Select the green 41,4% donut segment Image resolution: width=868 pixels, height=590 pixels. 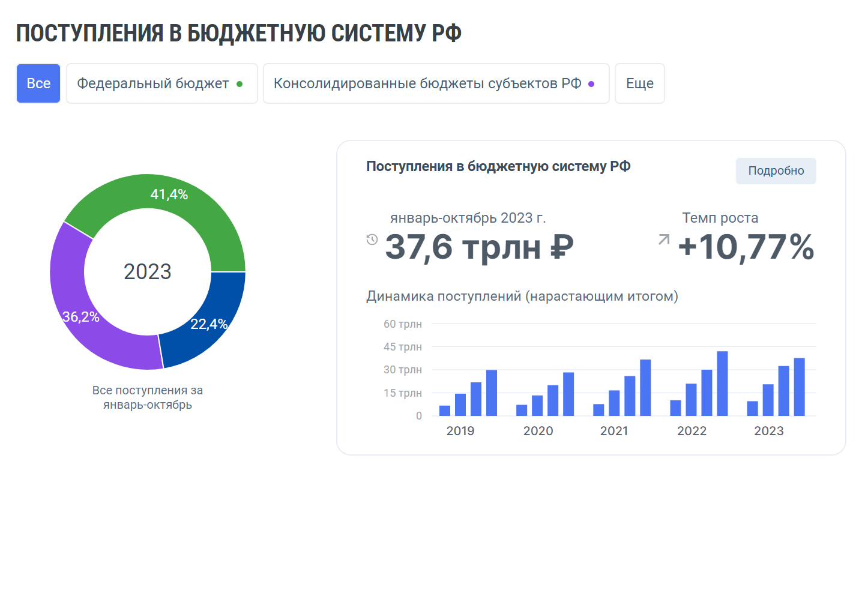click(169, 194)
